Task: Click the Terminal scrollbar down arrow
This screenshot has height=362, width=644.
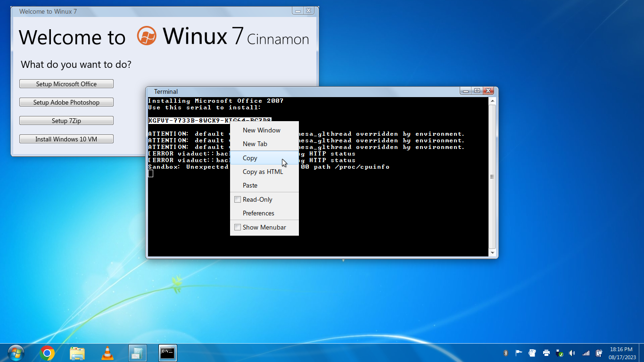Action: click(x=493, y=253)
